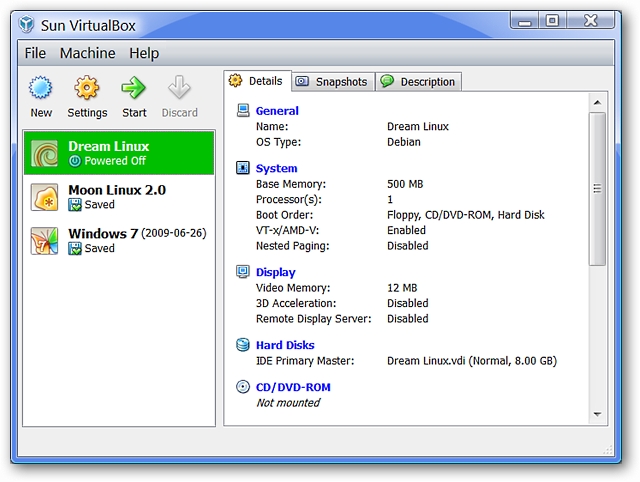Click the Discard toolbar icon
This screenshot has width=640, height=482.
[x=179, y=88]
